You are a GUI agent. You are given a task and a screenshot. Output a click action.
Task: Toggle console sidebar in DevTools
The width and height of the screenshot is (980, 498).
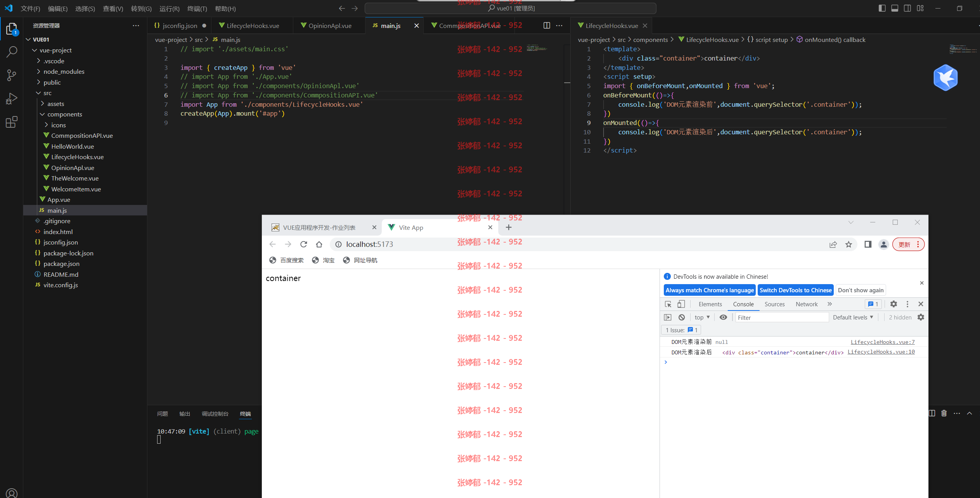[x=668, y=318]
